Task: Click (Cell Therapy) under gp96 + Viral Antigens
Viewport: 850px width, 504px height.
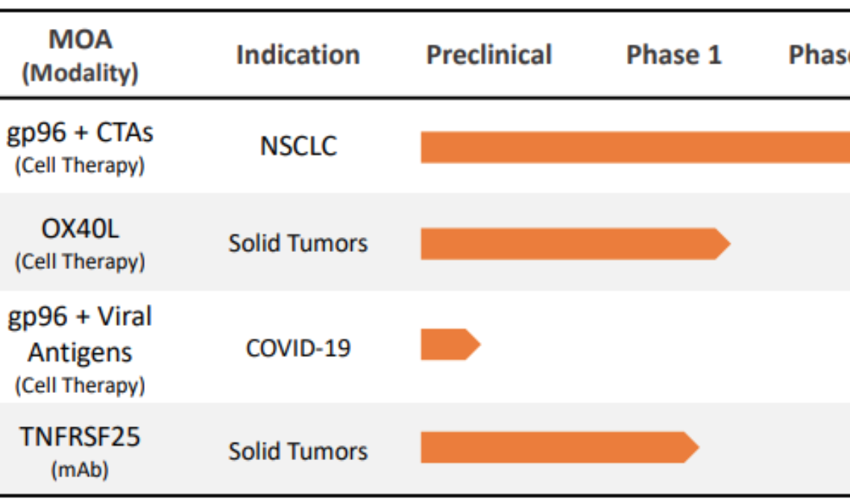Action: (80, 385)
